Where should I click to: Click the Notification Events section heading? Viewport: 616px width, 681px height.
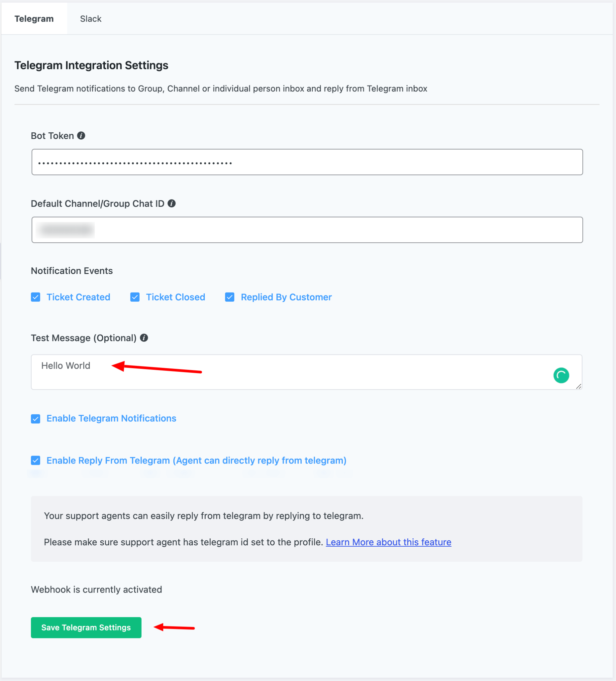pyautogui.click(x=71, y=271)
